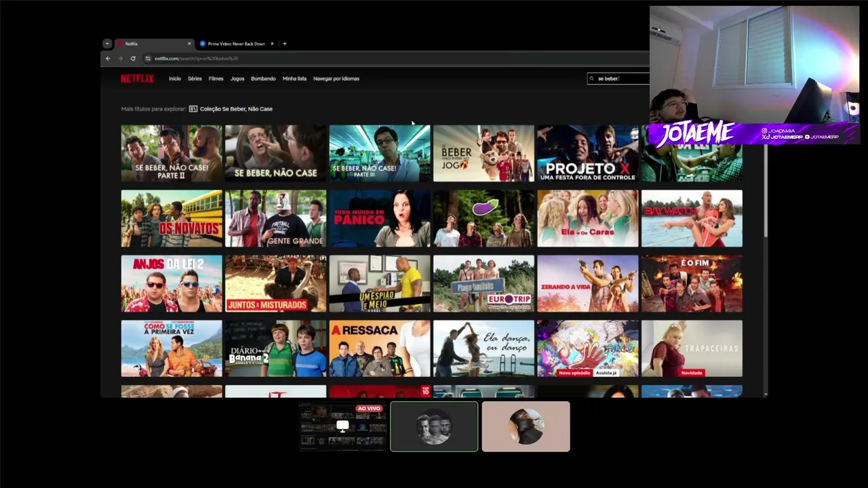
Task: Open Trapaceiras thumbnail
Action: coord(692,348)
